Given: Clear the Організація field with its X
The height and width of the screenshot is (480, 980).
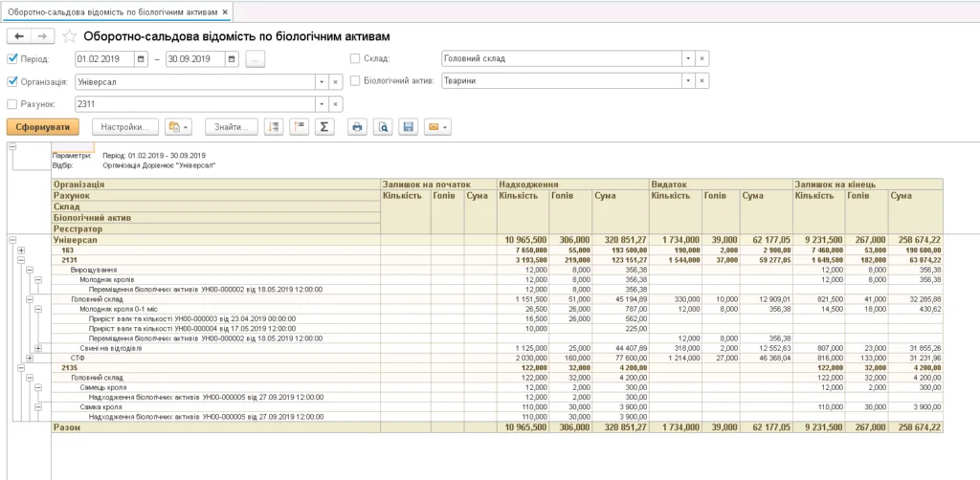Looking at the screenshot, I should pos(336,82).
